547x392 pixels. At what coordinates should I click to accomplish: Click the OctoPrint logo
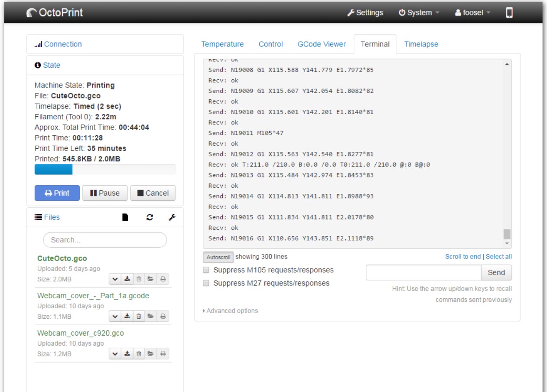55,13
